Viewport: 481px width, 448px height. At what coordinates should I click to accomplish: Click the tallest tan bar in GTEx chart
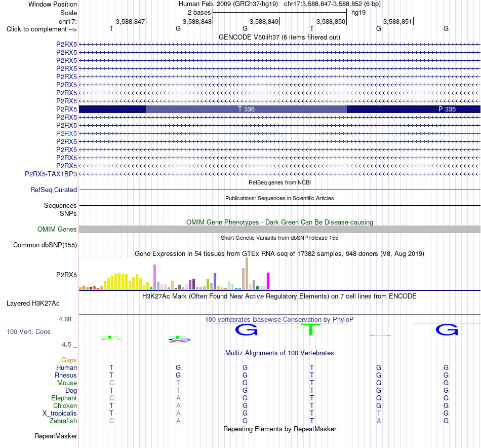247,274
